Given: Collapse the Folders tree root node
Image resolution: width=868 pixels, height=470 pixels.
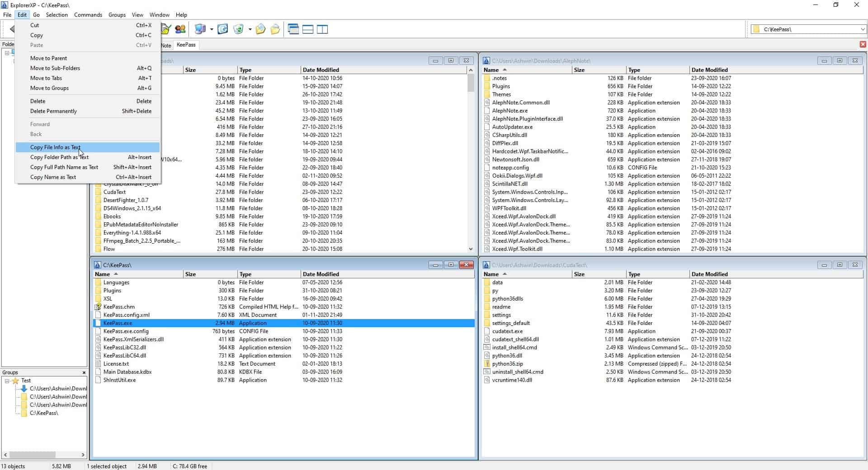Looking at the screenshot, I should pos(7,53).
